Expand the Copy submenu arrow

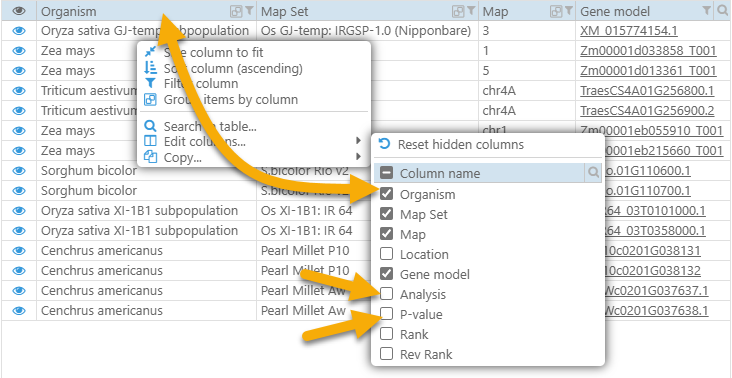pos(358,156)
